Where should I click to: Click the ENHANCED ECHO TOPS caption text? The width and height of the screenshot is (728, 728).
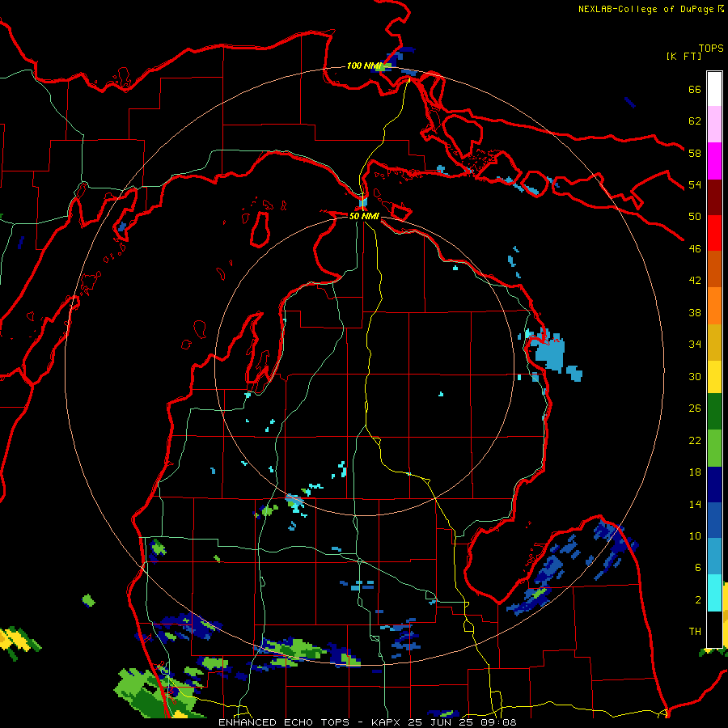(284, 722)
